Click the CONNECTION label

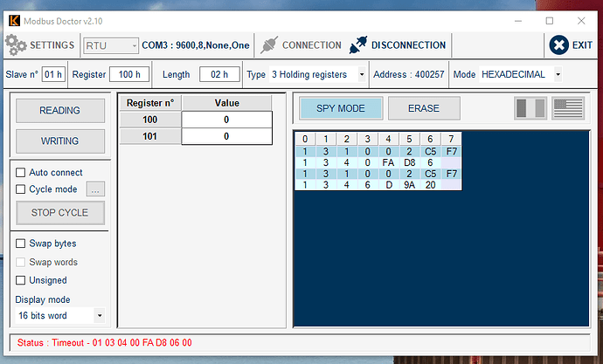pos(311,45)
